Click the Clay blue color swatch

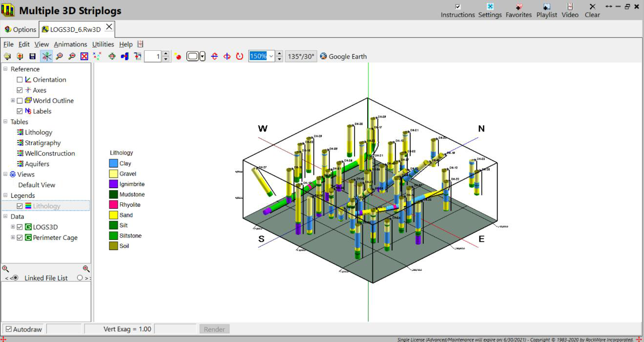click(x=113, y=163)
